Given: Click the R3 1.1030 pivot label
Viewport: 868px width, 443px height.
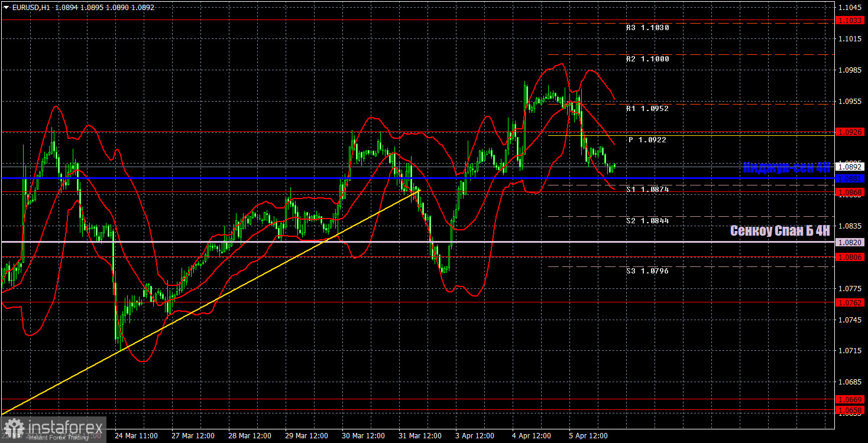Looking at the screenshot, I should click(x=647, y=28).
